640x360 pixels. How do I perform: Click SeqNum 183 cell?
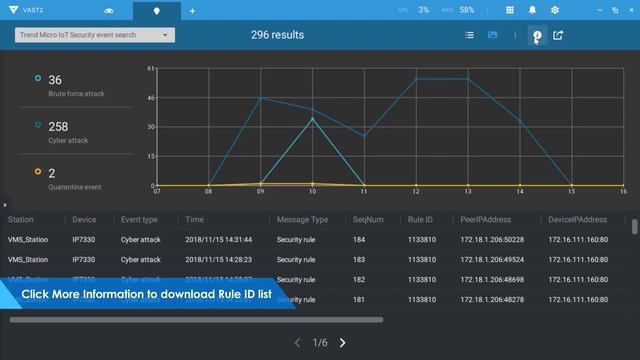pos(359,260)
